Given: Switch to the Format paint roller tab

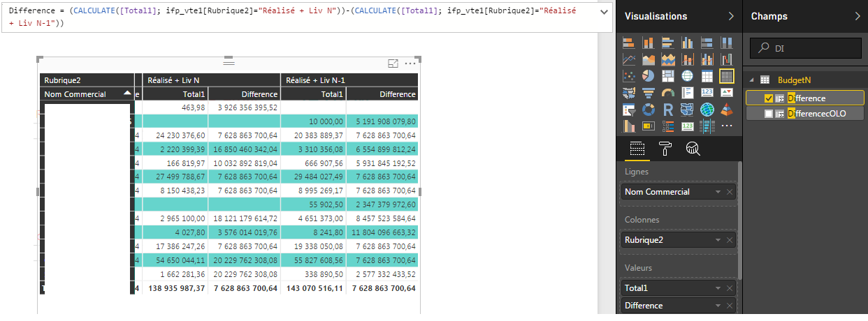Looking at the screenshot, I should point(665,148).
